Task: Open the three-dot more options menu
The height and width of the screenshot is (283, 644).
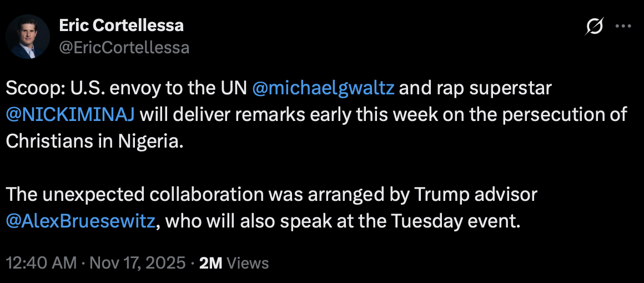Action: (x=625, y=27)
